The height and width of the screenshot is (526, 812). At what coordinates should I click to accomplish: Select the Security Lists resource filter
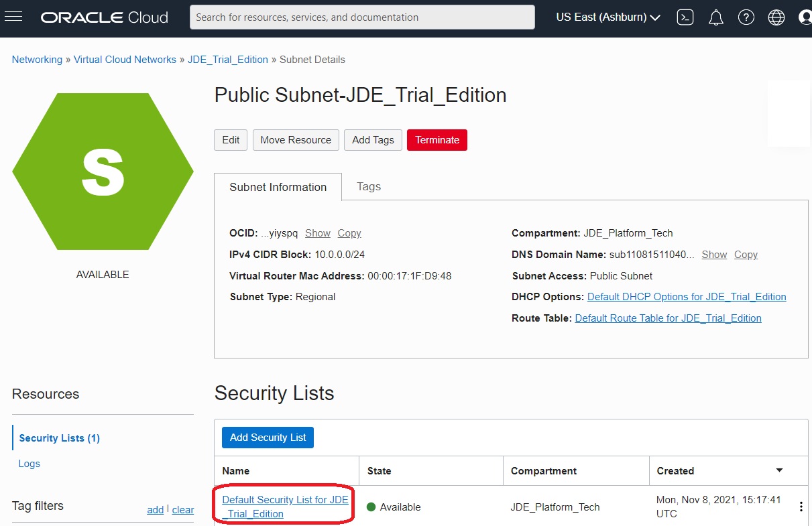(x=58, y=438)
